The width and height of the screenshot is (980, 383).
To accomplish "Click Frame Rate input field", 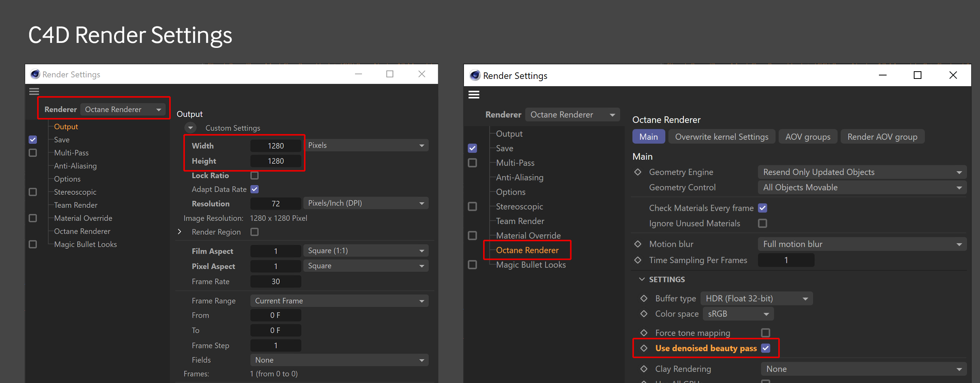I will [x=276, y=282].
